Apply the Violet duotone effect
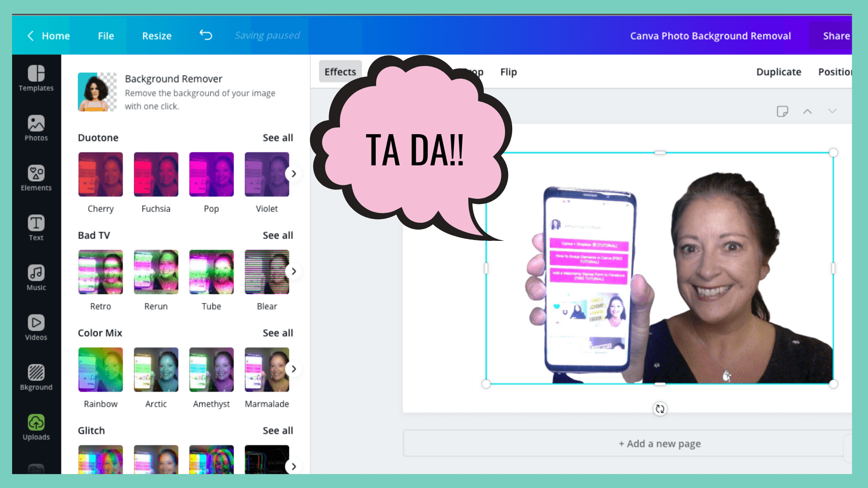The image size is (868, 488). [x=267, y=174]
